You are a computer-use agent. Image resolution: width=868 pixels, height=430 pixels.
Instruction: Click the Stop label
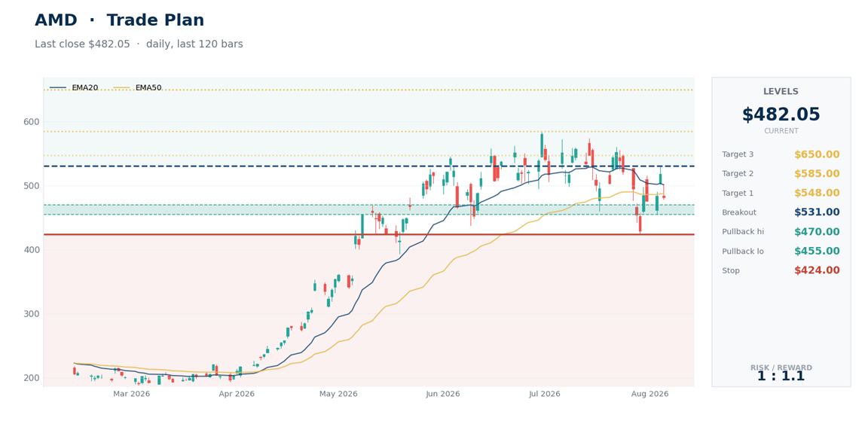point(731,270)
